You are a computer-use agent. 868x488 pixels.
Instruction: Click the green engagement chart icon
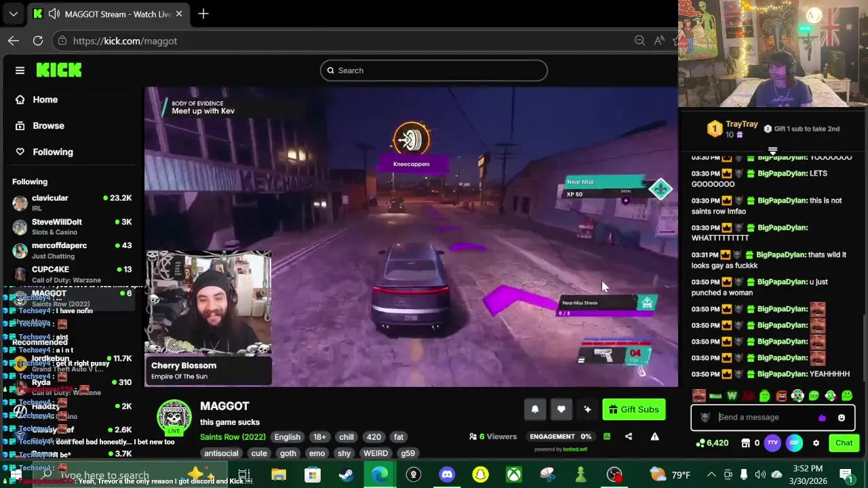(x=607, y=436)
